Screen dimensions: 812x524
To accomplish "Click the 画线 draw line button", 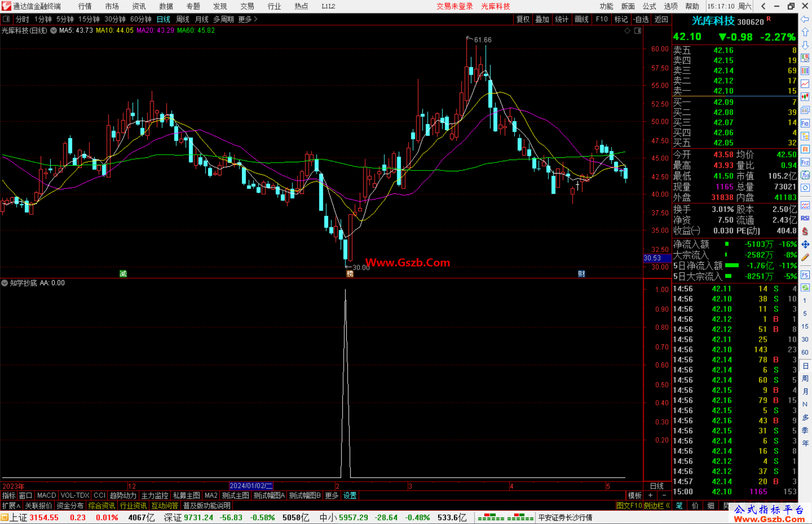I will coord(582,19).
